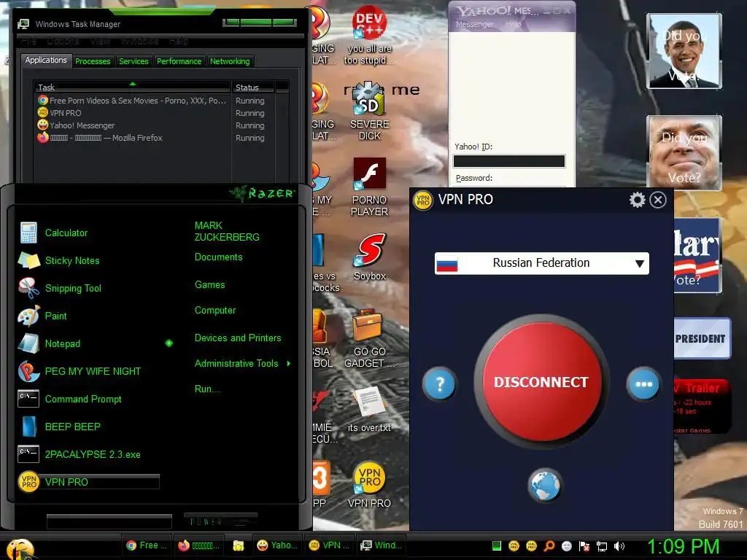Image resolution: width=747 pixels, height=560 pixels.
Task: Click the Action Center flag tray icon
Action: tap(584, 546)
